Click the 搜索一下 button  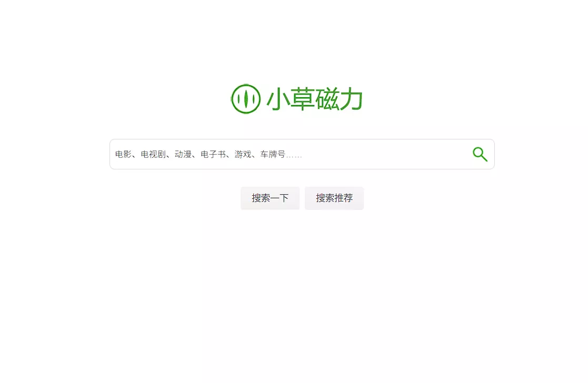point(270,198)
